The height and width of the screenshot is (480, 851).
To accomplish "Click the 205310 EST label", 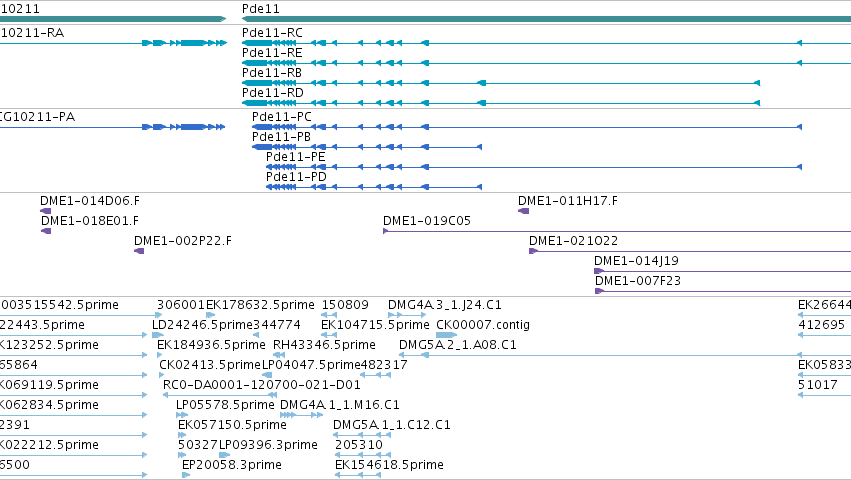I will (x=359, y=445).
